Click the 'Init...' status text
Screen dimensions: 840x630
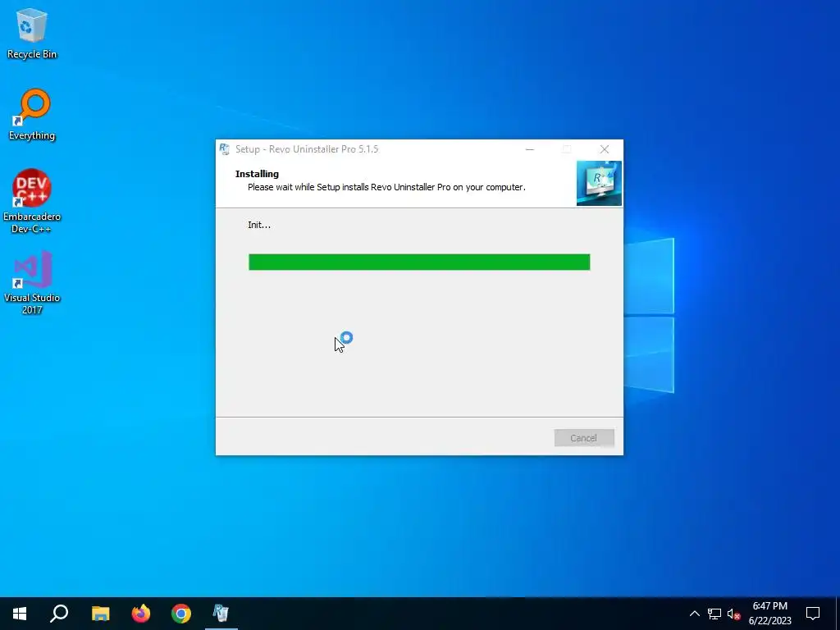click(259, 225)
